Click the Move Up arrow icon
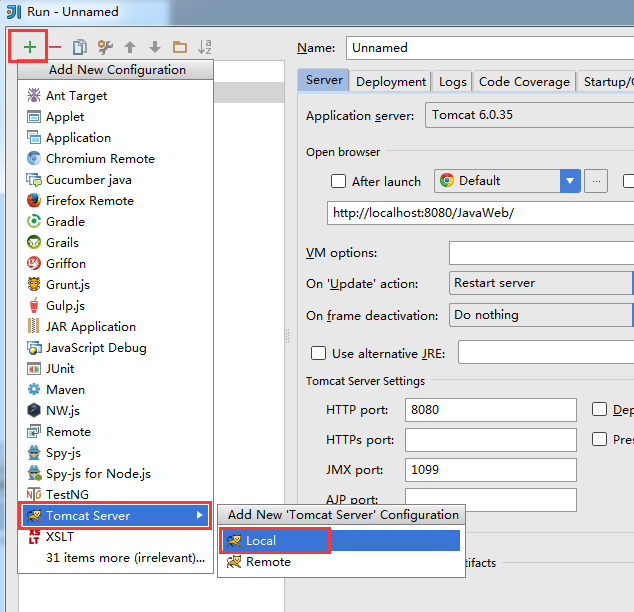This screenshot has height=612, width=634. point(129,47)
